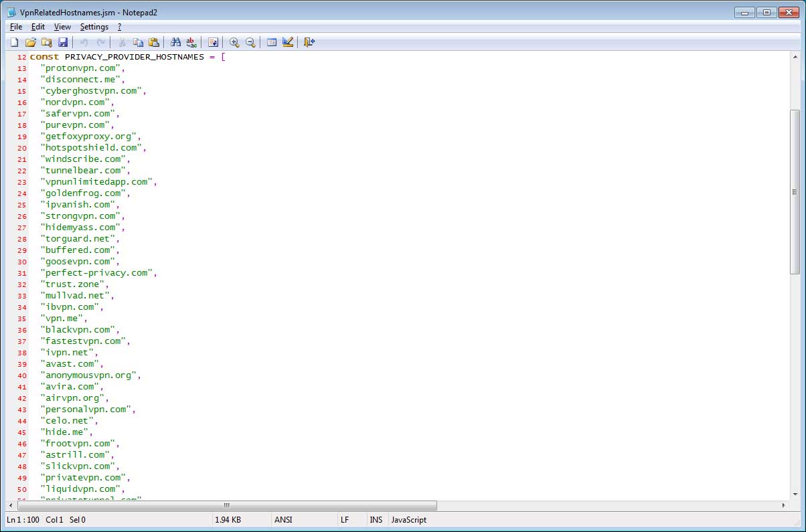Viewport: 806px width, 532px height.
Task: Click the Cut scissors icon
Action: (x=122, y=42)
